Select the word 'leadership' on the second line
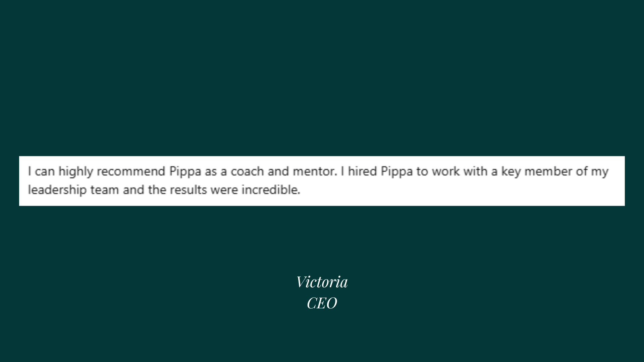Image resolution: width=644 pixels, height=362 pixels. point(57,190)
